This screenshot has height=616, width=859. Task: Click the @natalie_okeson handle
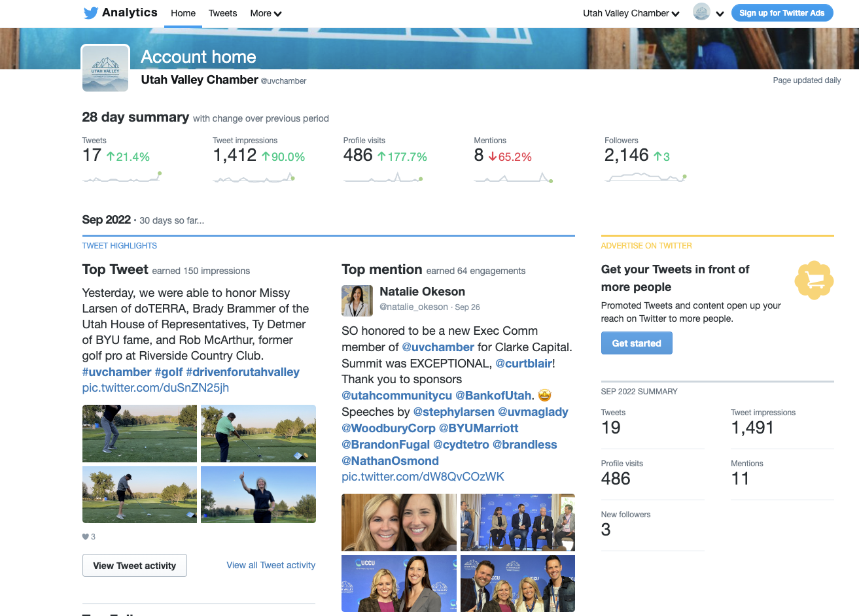pyautogui.click(x=413, y=307)
